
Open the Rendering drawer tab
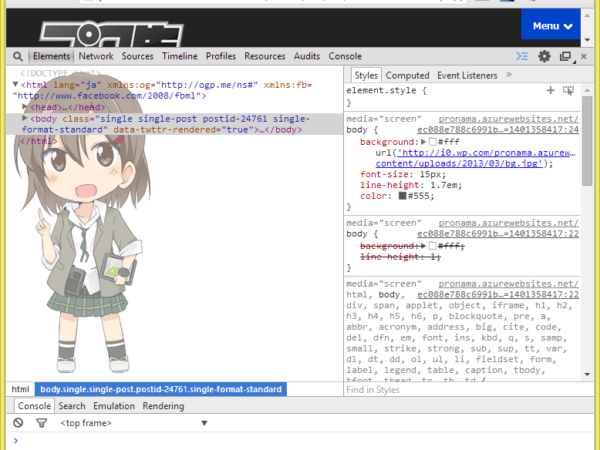point(163,406)
